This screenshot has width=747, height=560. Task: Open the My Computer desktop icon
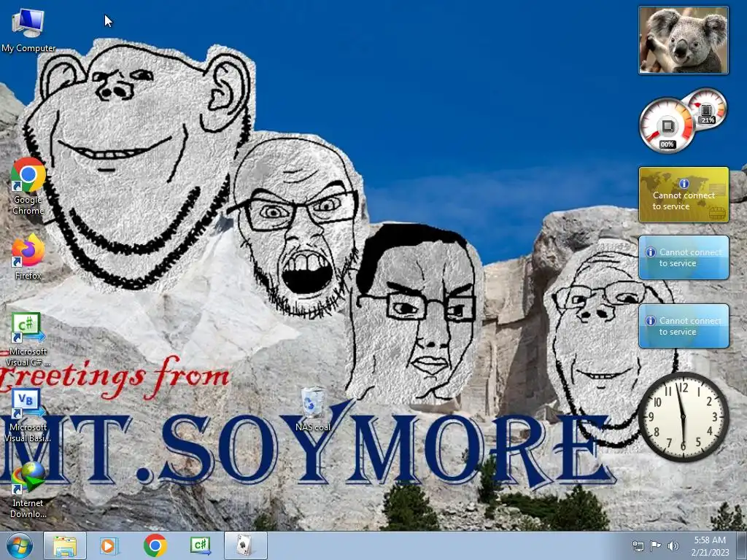[28, 23]
